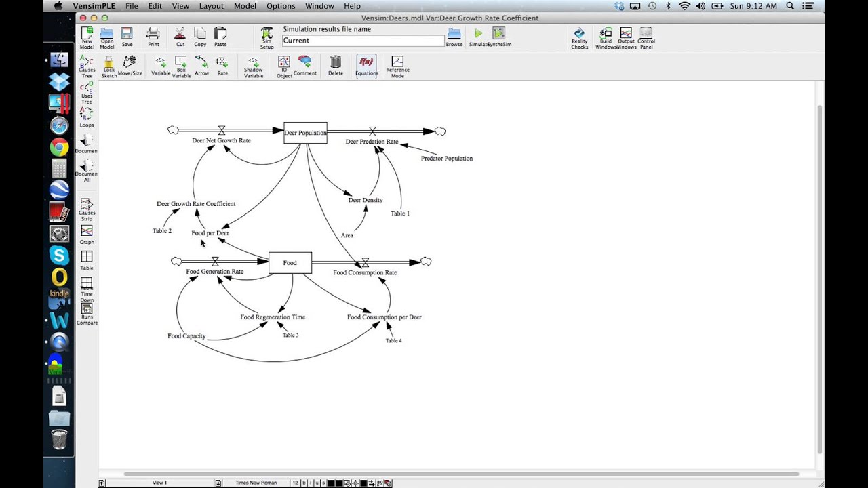Toggle bold text in status bar
The height and width of the screenshot is (488, 868).
click(304, 483)
